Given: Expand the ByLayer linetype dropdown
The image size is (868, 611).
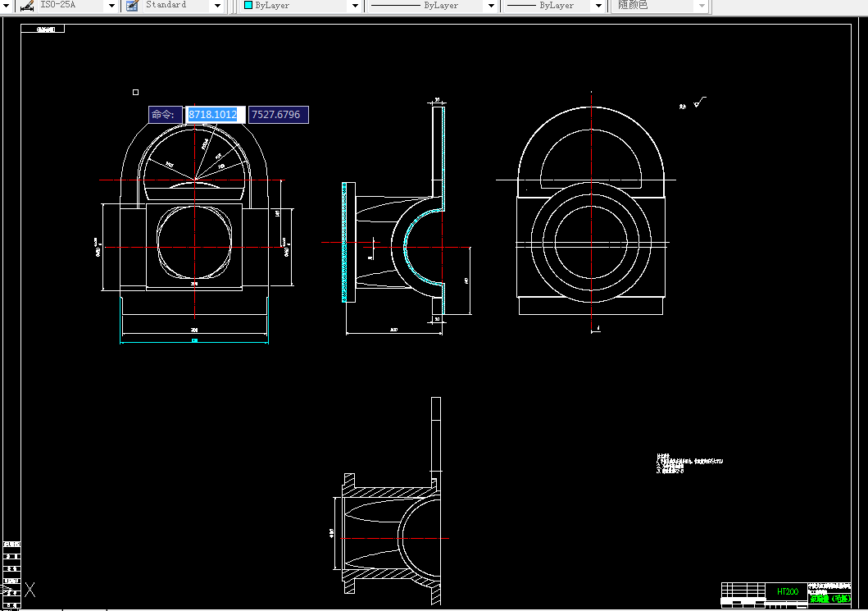Looking at the screenshot, I should tap(491, 6).
